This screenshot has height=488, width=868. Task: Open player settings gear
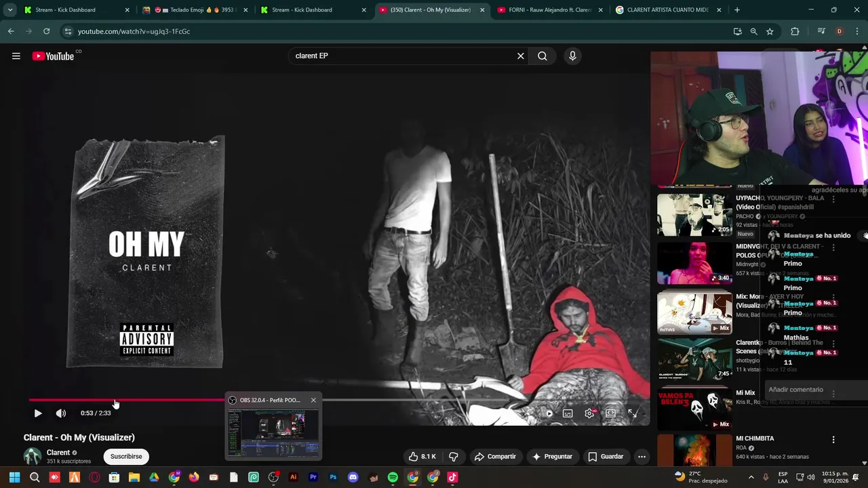(x=589, y=413)
